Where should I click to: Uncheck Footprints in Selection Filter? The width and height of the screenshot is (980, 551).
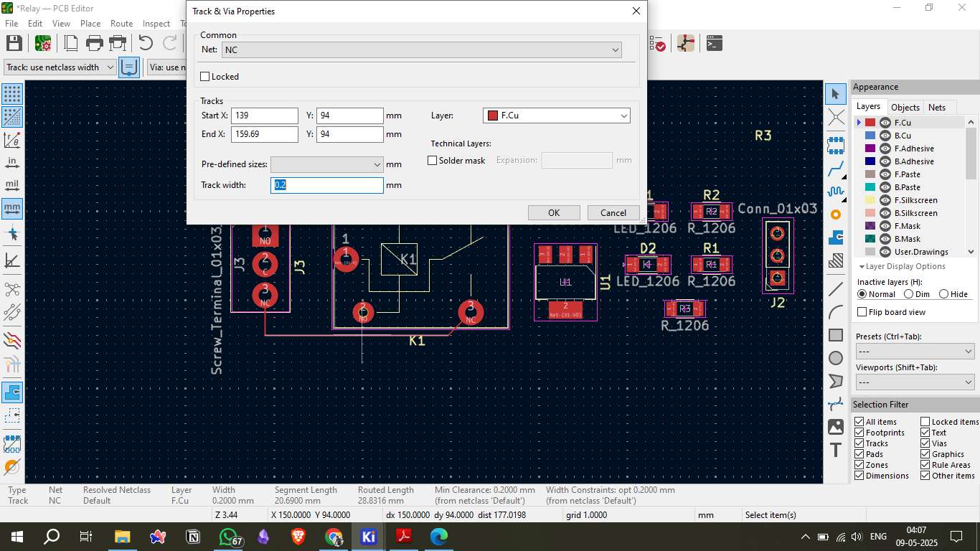(x=859, y=433)
